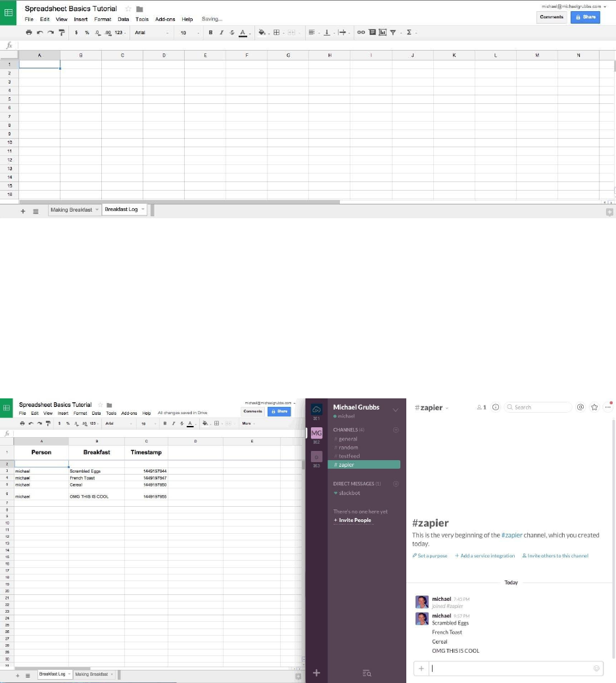
Task: Star the document in the upper Sheets window
Action: (x=128, y=9)
